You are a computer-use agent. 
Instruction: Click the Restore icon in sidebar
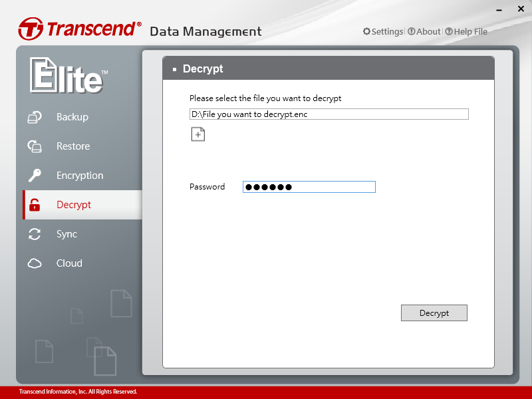[x=35, y=146]
